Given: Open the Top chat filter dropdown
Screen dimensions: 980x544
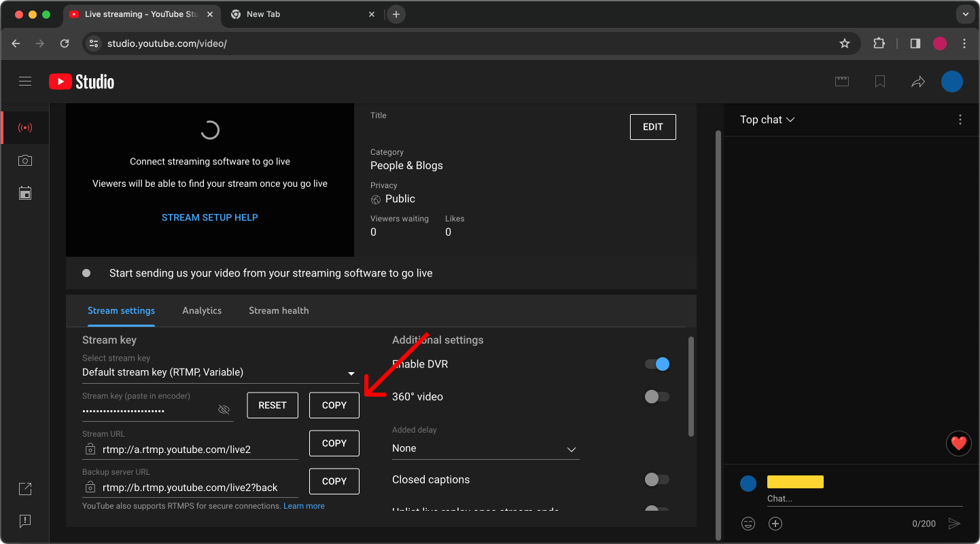Looking at the screenshot, I should click(x=767, y=120).
